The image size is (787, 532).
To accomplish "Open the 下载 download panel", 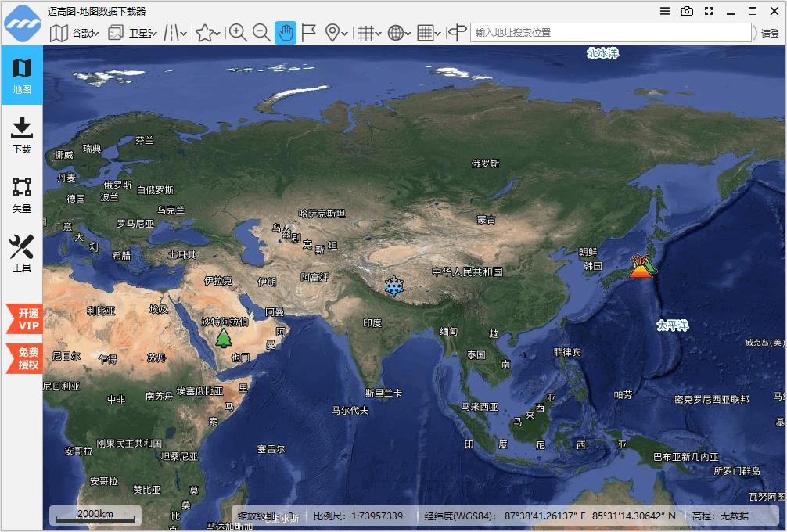I will coord(22,135).
